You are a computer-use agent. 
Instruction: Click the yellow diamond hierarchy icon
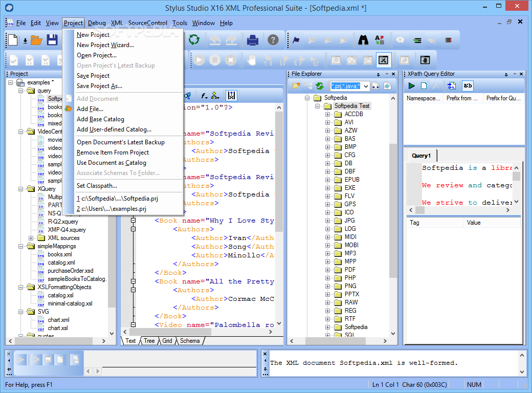click(215, 96)
